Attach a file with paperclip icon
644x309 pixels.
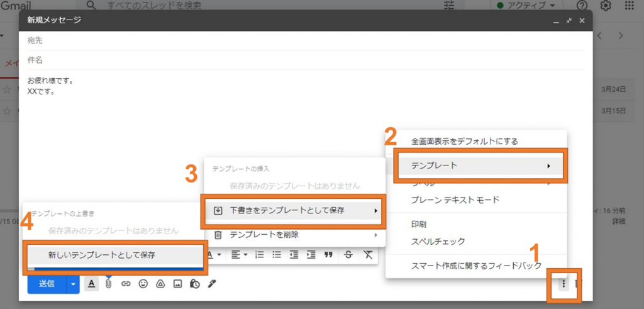(108, 284)
